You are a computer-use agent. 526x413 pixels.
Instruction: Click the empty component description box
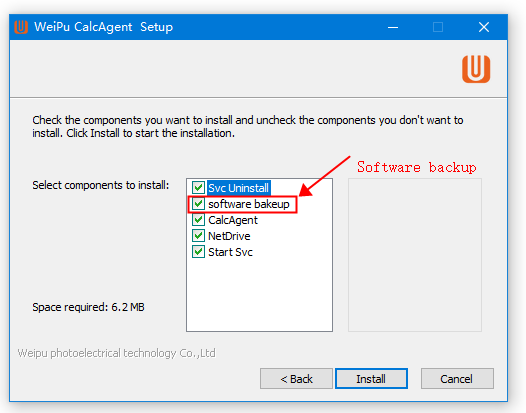click(415, 255)
